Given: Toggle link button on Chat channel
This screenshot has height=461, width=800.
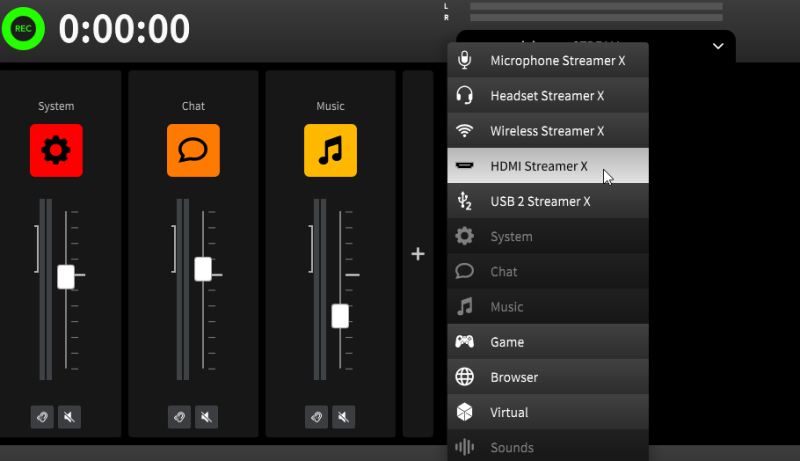Looking at the screenshot, I should click(179, 417).
